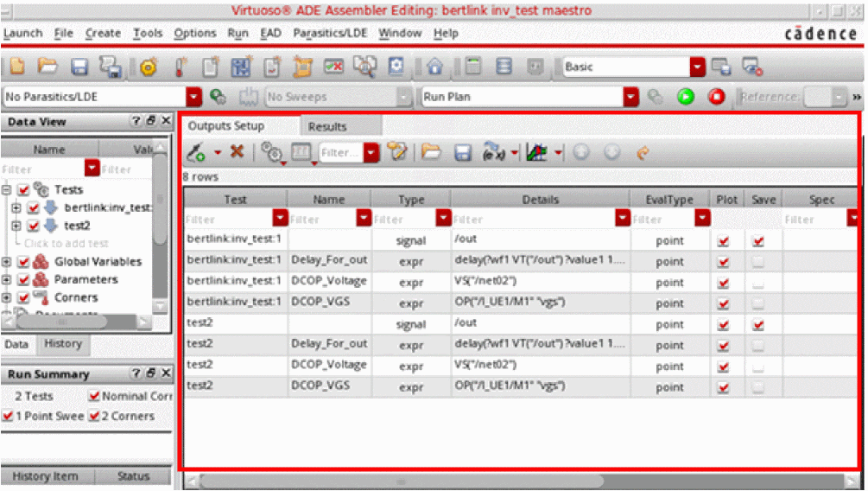Click the thermometer icon in main toolbar
868x491 pixels.
point(180,67)
